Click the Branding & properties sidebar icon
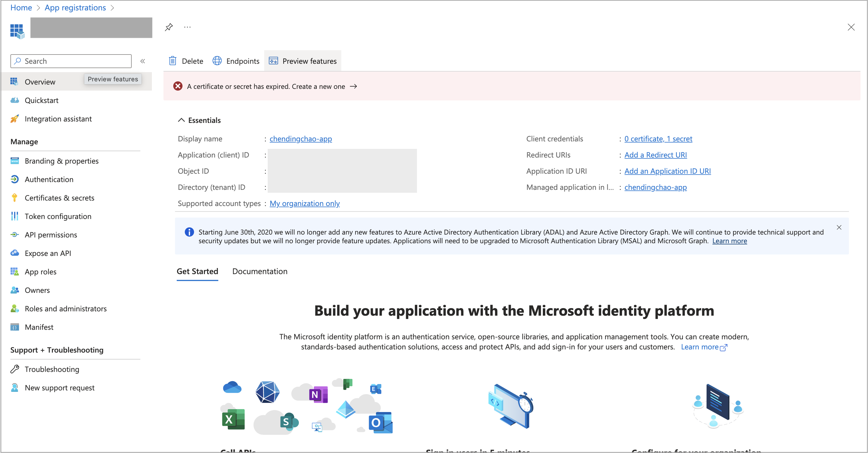 pos(16,160)
